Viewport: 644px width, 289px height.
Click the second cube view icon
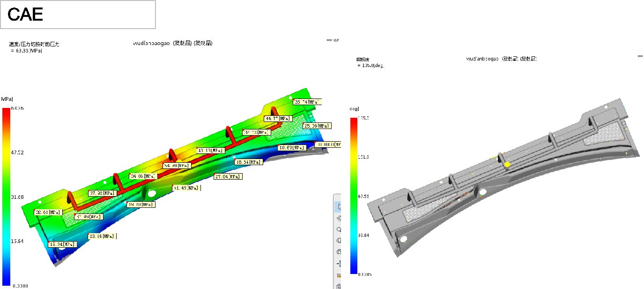click(x=339, y=252)
